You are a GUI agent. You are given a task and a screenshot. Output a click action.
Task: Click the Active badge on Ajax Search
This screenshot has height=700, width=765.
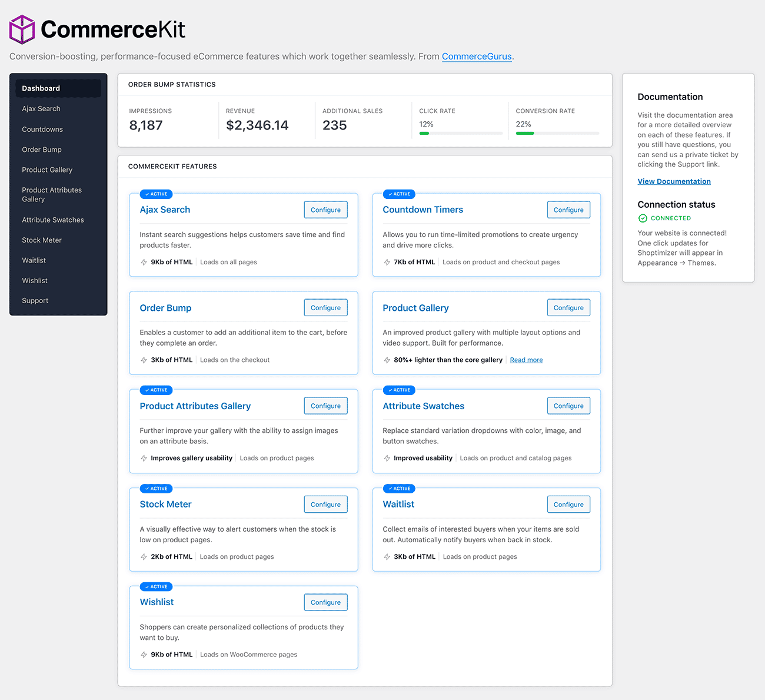[x=156, y=194]
